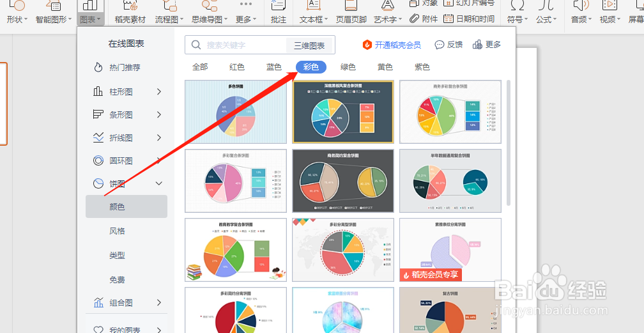
Task: Open the 公式 formula tool
Action: tap(546, 12)
